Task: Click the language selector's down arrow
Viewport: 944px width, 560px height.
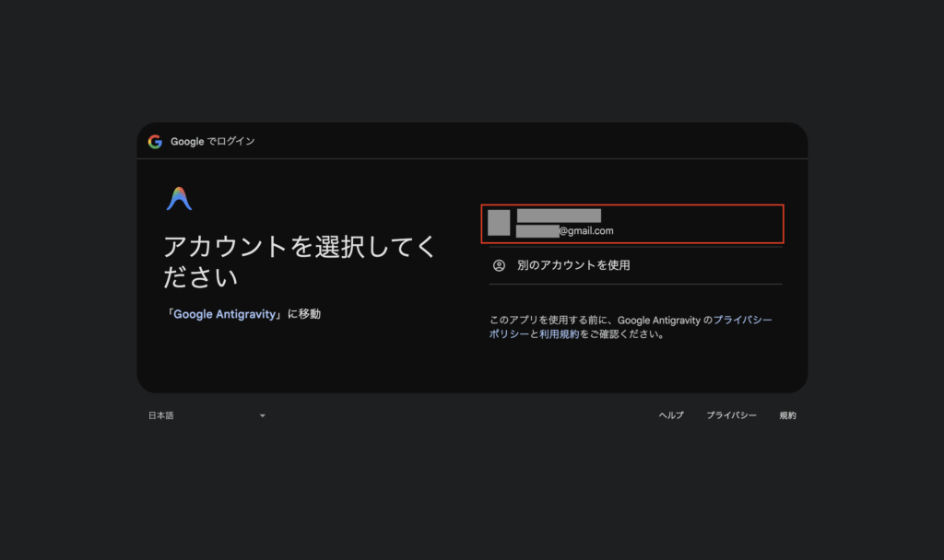Action: [x=262, y=416]
